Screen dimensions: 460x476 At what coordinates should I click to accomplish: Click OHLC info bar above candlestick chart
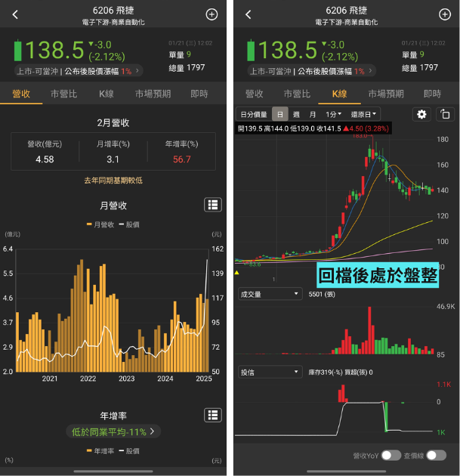313,128
